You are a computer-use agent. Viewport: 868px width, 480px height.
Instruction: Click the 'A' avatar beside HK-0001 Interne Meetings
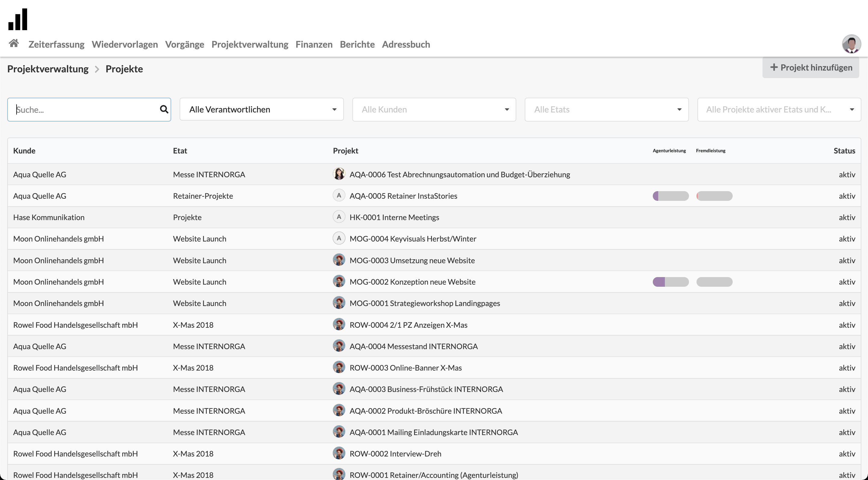tap(339, 217)
